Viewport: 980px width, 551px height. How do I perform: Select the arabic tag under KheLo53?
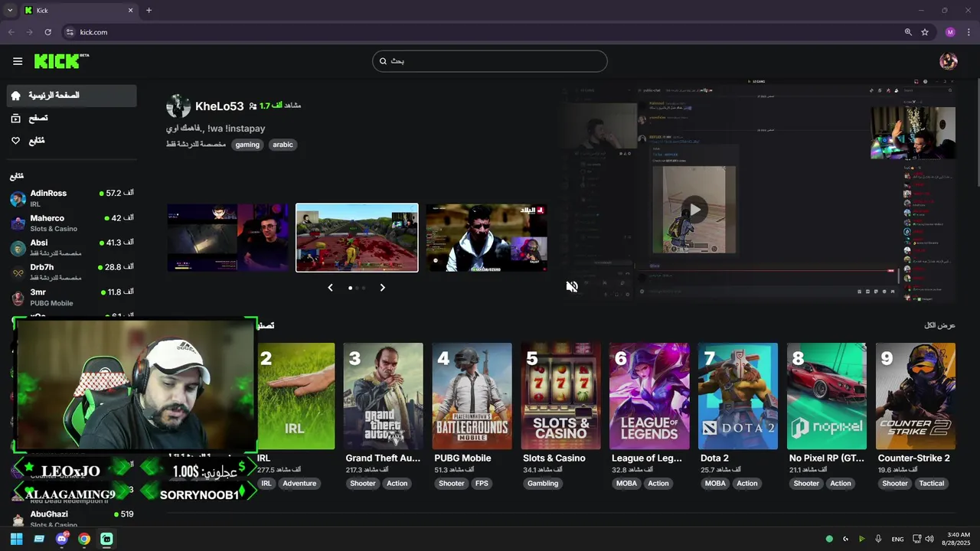[283, 145]
